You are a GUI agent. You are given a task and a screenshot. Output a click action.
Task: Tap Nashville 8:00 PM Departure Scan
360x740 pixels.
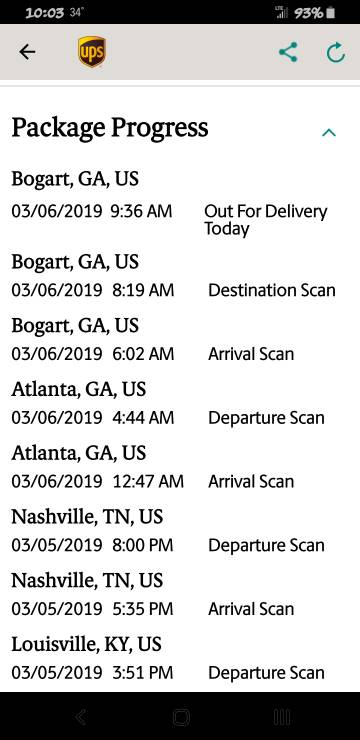tap(180, 530)
